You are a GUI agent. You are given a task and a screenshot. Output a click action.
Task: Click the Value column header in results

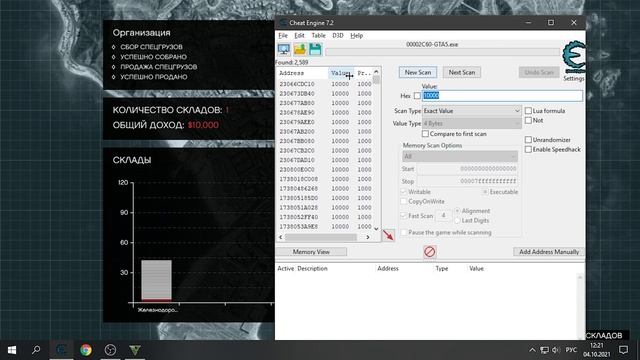[x=341, y=73]
